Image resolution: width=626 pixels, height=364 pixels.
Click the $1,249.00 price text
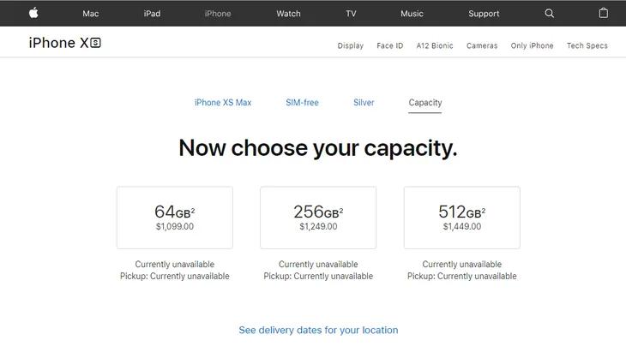pos(318,226)
